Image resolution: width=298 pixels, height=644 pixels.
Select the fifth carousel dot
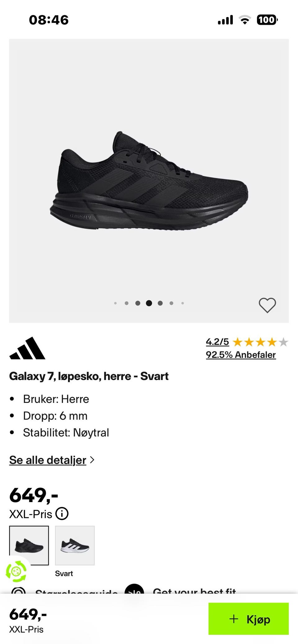[160, 303]
